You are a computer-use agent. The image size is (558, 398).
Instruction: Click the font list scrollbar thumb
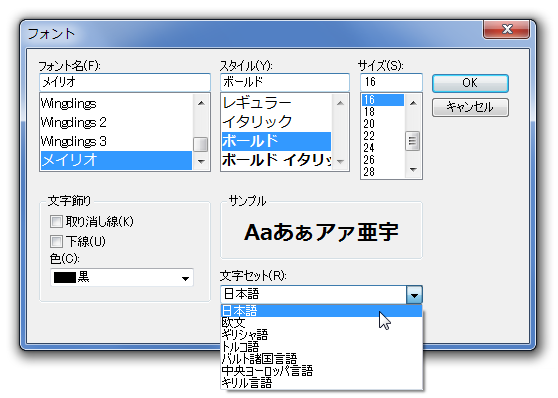tap(201, 145)
